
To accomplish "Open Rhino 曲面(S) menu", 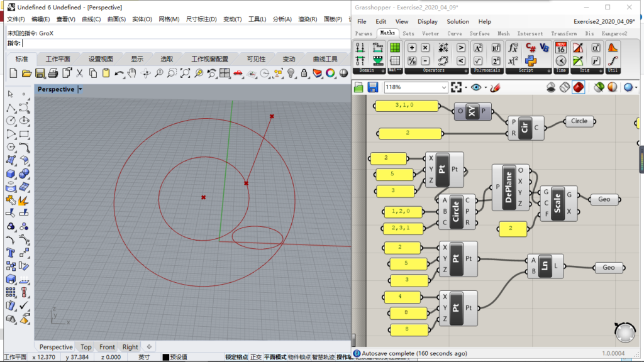I will point(116,19).
